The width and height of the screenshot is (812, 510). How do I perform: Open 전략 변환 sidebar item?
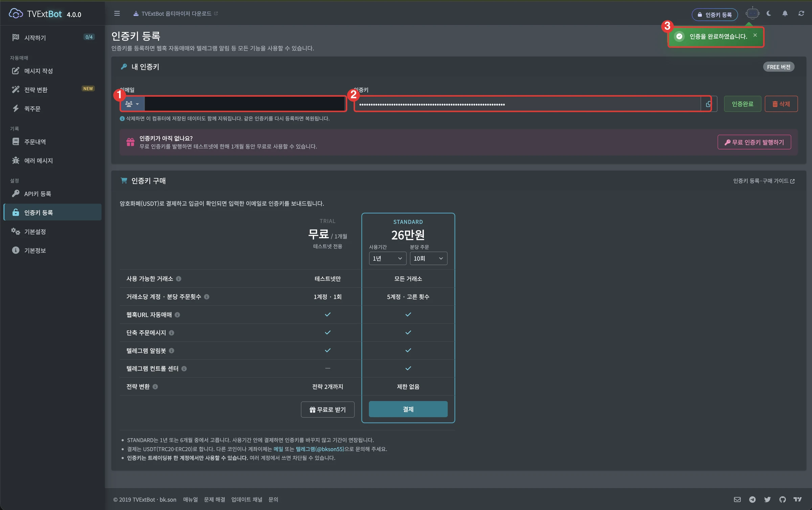[x=52, y=90]
